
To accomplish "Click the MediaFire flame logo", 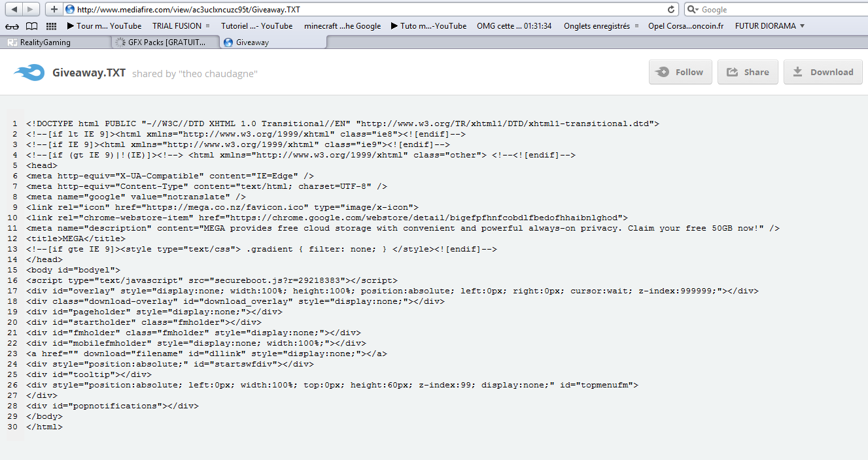I will point(29,72).
